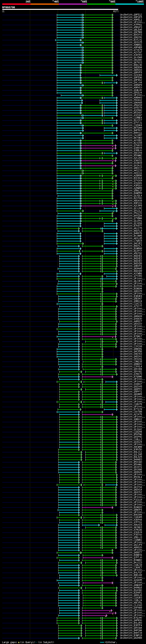Image resolution: width=146 pixels, height=644 pixels.
Task: Select hit UniRef100_B9SVY3
Action: coord(131,35)
